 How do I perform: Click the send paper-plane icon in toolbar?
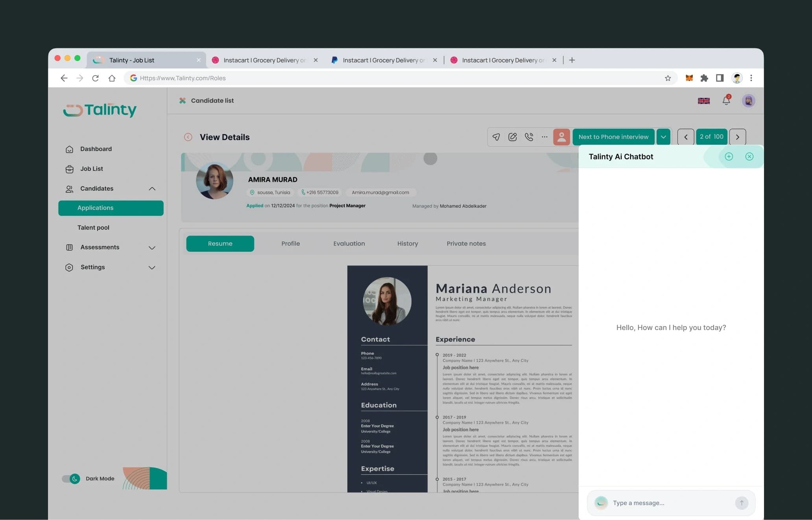point(496,137)
